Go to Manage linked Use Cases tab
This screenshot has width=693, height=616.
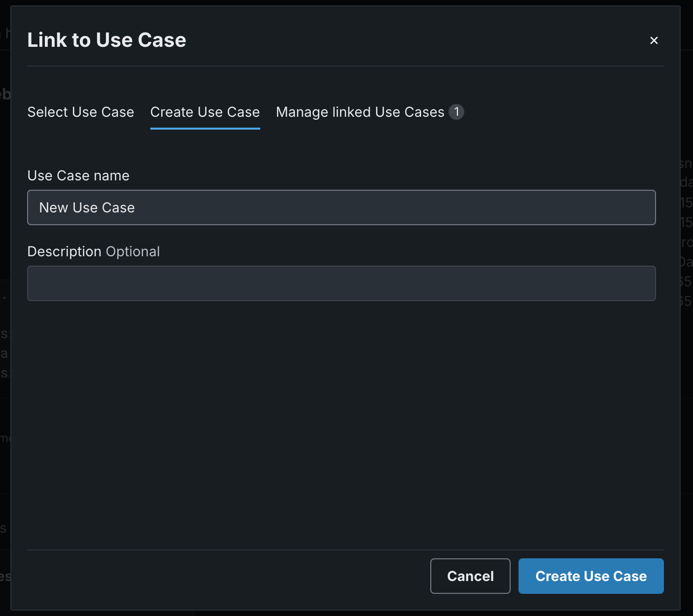coord(360,112)
